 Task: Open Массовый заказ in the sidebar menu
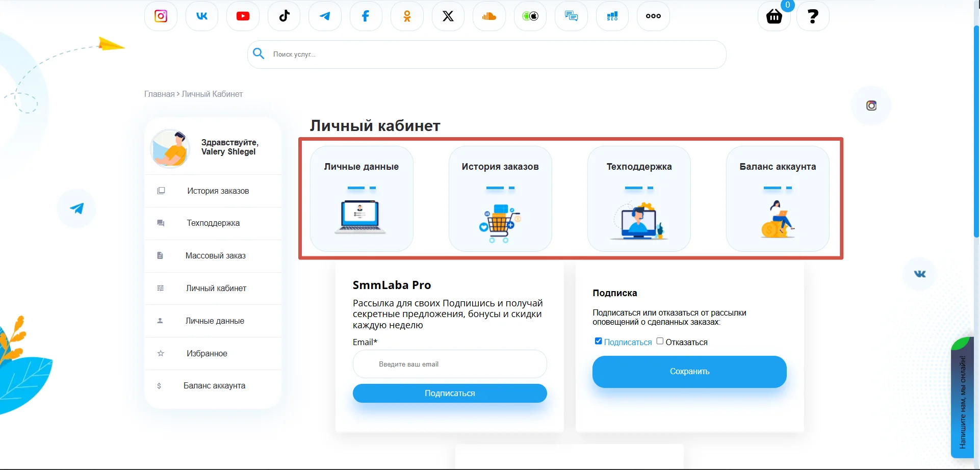coord(213,256)
